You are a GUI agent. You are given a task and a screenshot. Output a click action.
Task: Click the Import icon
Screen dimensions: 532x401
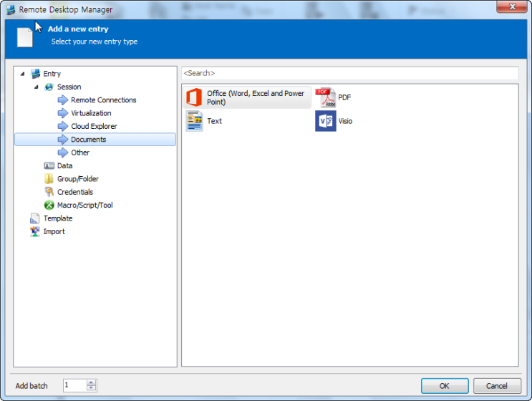35,232
